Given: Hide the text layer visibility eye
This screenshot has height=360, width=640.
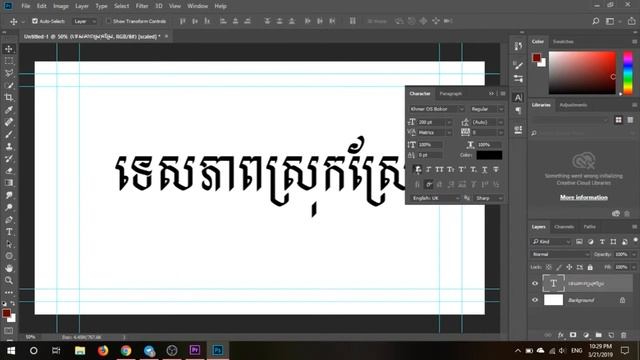Looking at the screenshot, I should [535, 284].
